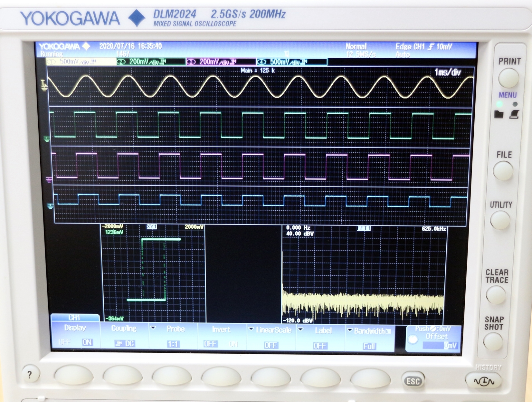Screen dimensions: 532x402
Task: Open the Label OFF dropdown
Action: click(x=320, y=346)
